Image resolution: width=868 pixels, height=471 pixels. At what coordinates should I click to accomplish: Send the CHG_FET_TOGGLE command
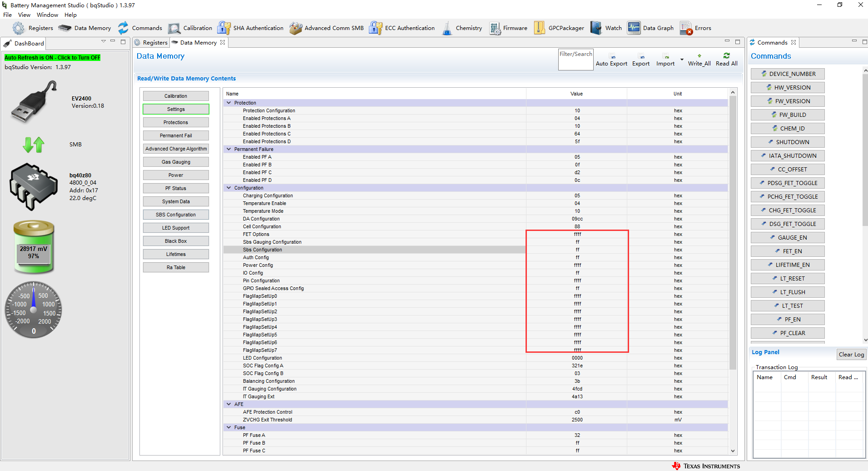click(788, 210)
